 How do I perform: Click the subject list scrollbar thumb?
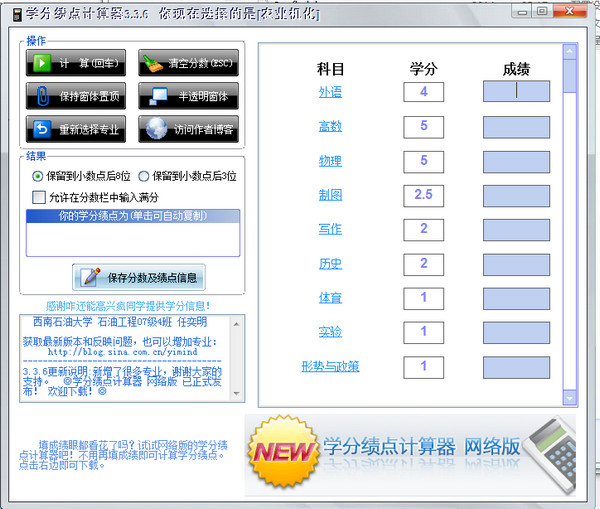tap(570, 76)
